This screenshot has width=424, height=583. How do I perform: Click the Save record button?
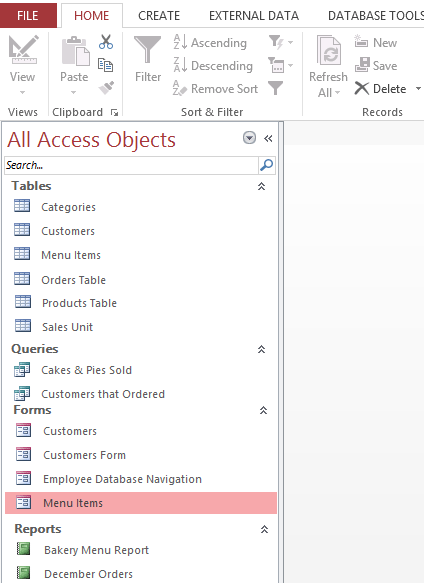pyautogui.click(x=376, y=65)
